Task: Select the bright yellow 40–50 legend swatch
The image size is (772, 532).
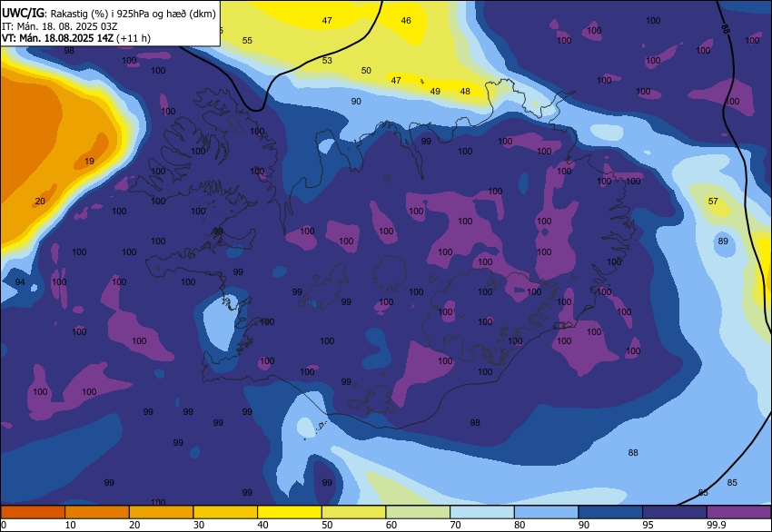Action: pos(290,512)
